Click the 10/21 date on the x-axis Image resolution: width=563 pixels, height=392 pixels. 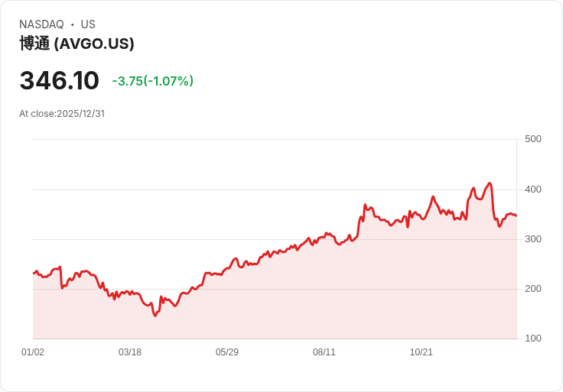click(421, 352)
